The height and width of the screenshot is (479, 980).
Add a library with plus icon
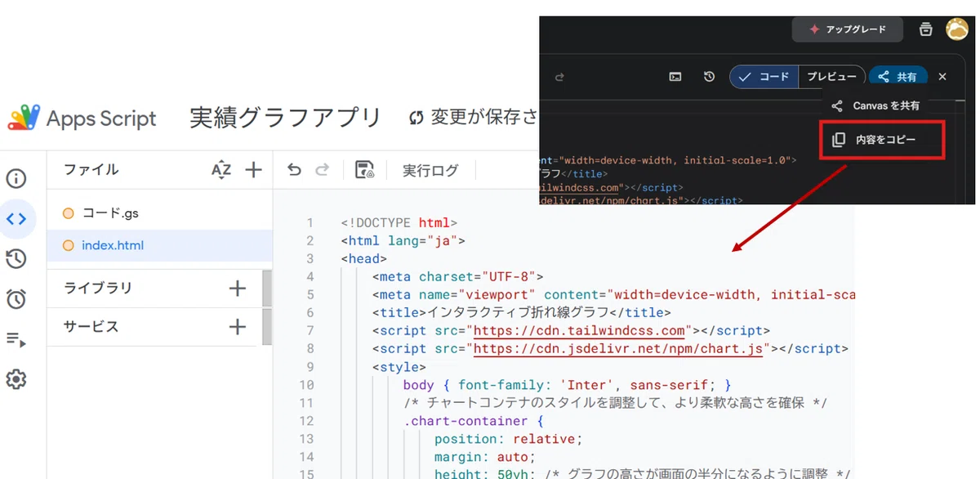click(238, 288)
